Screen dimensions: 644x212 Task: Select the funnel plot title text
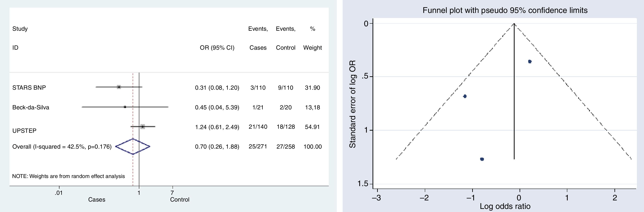(505, 10)
